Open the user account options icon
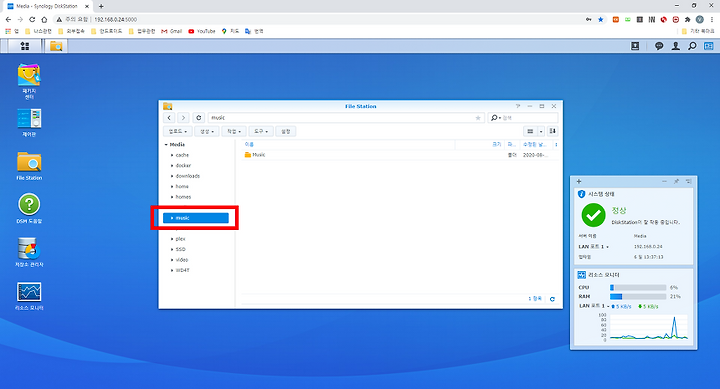Screen dimensions: 720x389 point(675,46)
